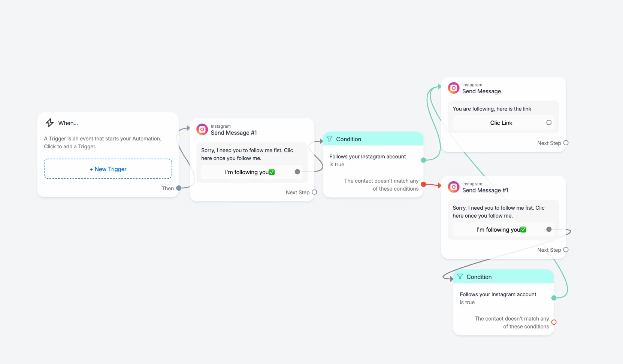Click the I'm following you button in the trigger-linked message
Screen dimensions: 623x364
249,172
